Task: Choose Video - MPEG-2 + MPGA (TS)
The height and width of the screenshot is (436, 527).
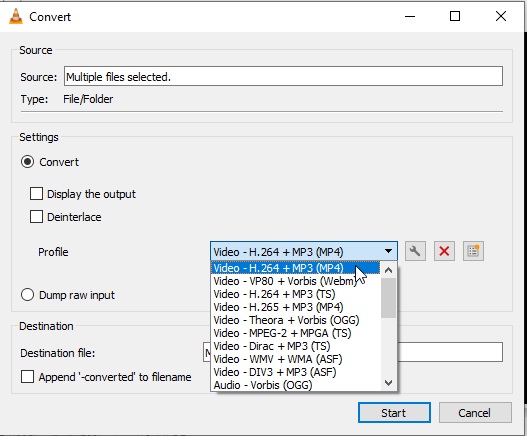Action: [x=296, y=333]
